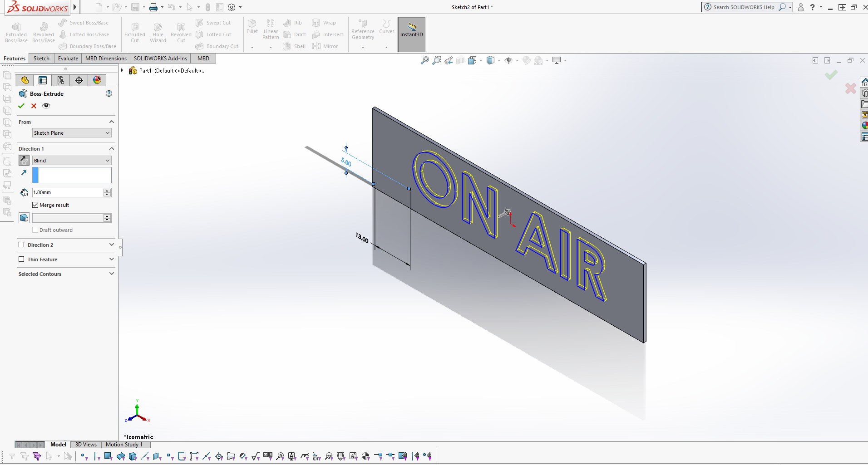
Task: Accept the Boss-Extrude with green checkmark
Action: 21,106
